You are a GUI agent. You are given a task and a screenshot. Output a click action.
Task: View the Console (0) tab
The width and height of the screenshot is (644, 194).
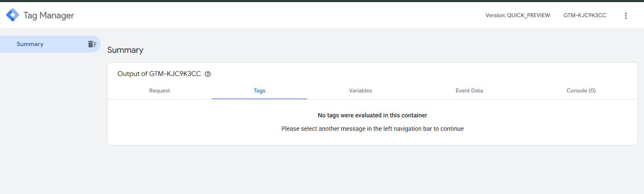click(581, 91)
